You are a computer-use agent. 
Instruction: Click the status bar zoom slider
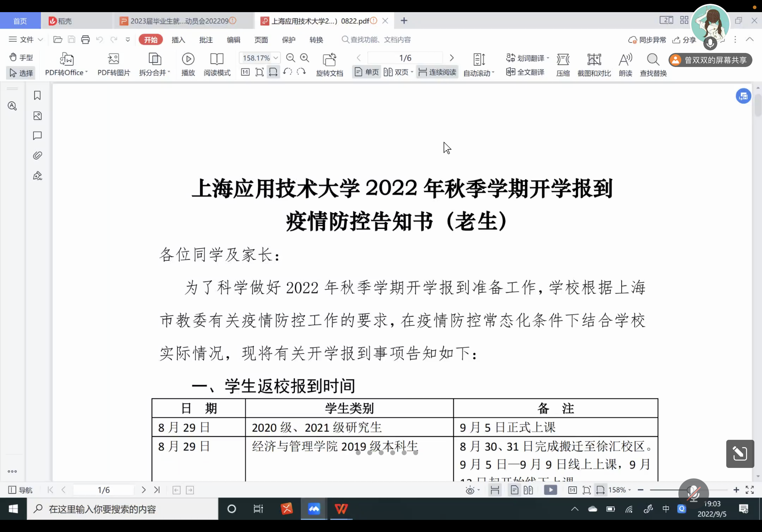click(x=688, y=490)
